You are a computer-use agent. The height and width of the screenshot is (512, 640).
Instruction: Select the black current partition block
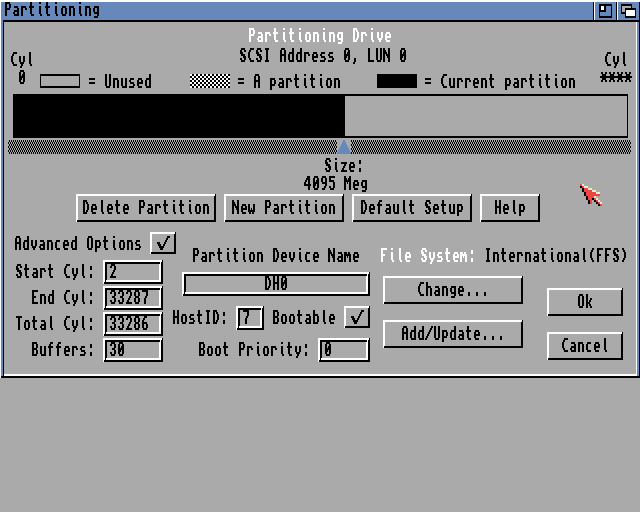coord(178,116)
